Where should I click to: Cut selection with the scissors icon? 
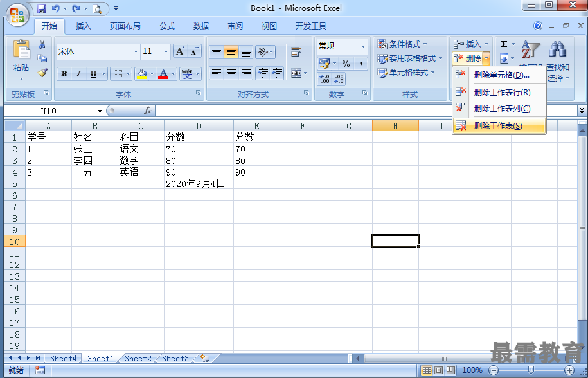(42, 44)
